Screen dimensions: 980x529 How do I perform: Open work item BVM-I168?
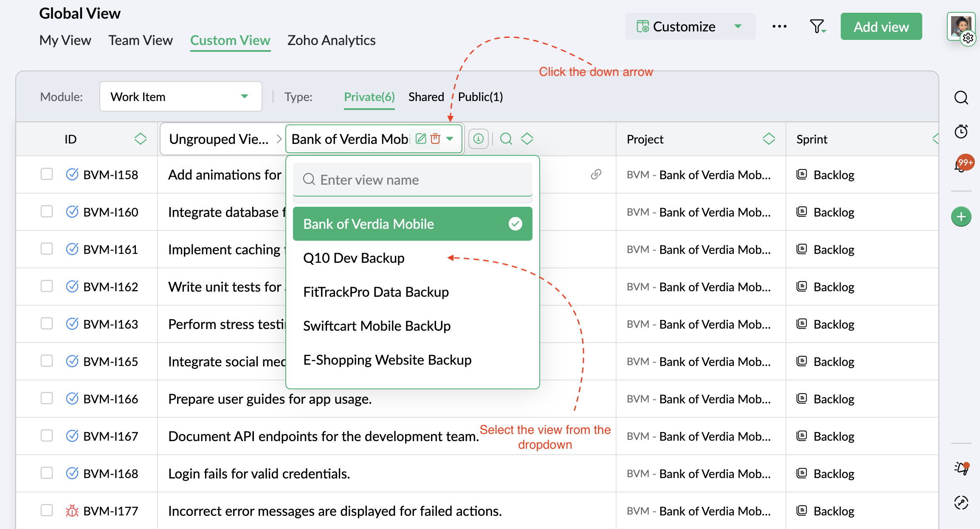[110, 473]
